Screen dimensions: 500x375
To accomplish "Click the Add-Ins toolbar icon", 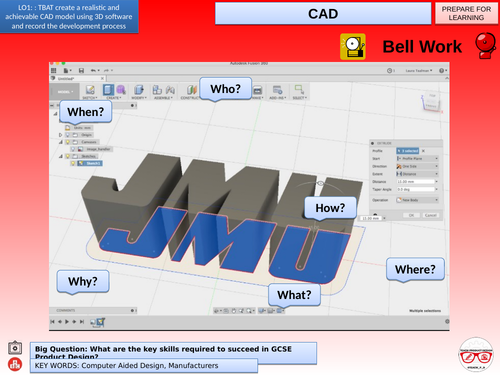I will pos(277,90).
